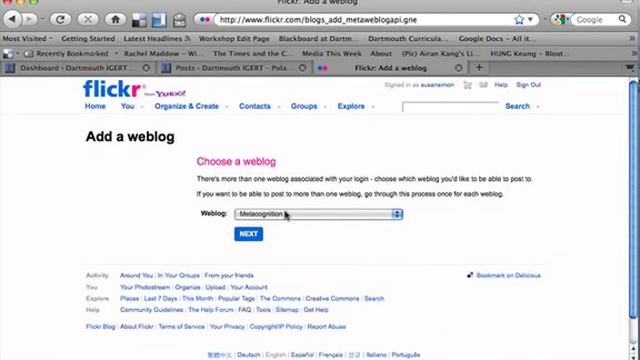This screenshot has height=360, width=640.
Task: Switch to Posts Dartmouth IGERT tab
Action: pyautogui.click(x=234, y=68)
